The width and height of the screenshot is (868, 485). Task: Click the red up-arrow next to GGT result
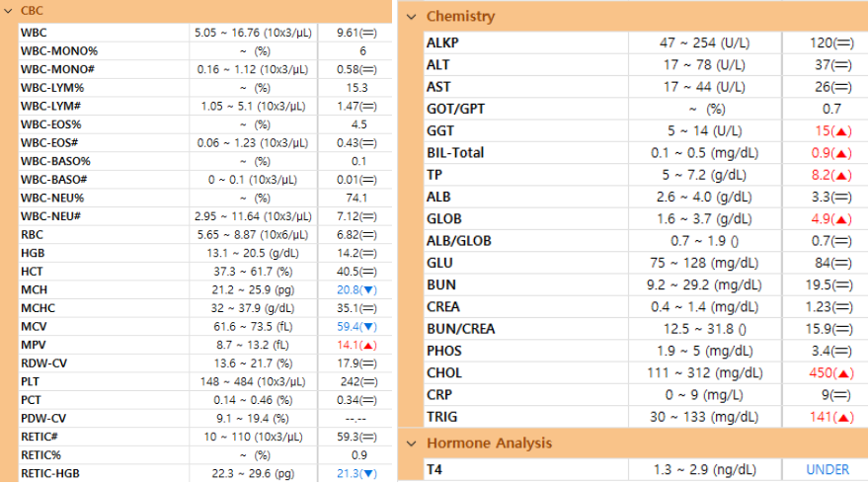[x=842, y=131]
